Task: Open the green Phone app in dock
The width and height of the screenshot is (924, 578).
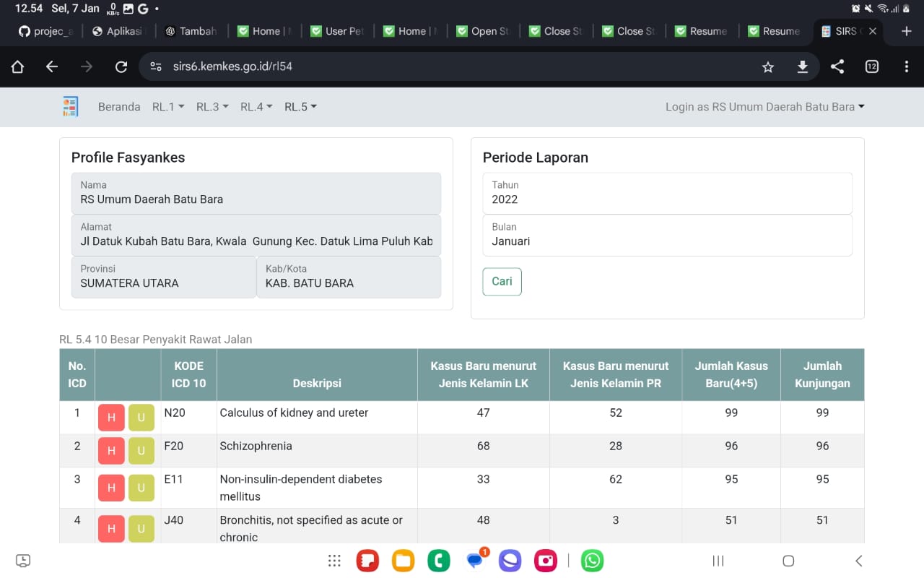Action: click(x=439, y=561)
